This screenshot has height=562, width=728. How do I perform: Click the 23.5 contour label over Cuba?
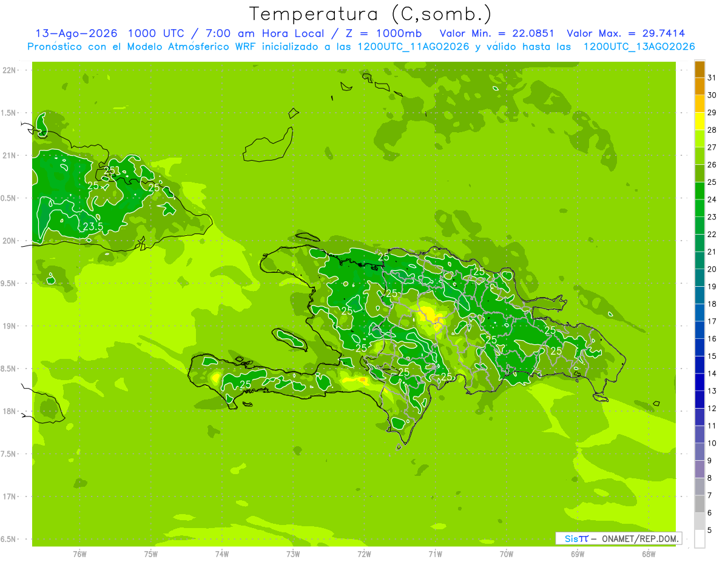(93, 227)
